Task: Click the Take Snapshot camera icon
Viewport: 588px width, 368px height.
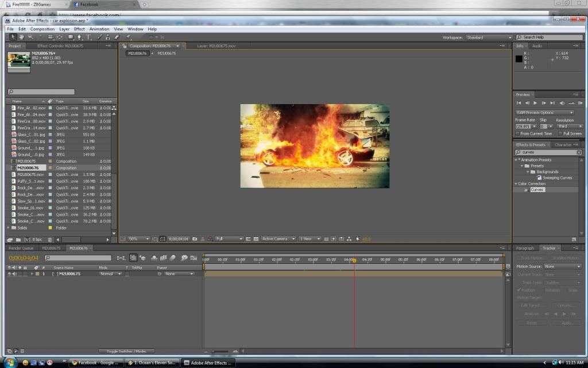Action: [195, 239]
